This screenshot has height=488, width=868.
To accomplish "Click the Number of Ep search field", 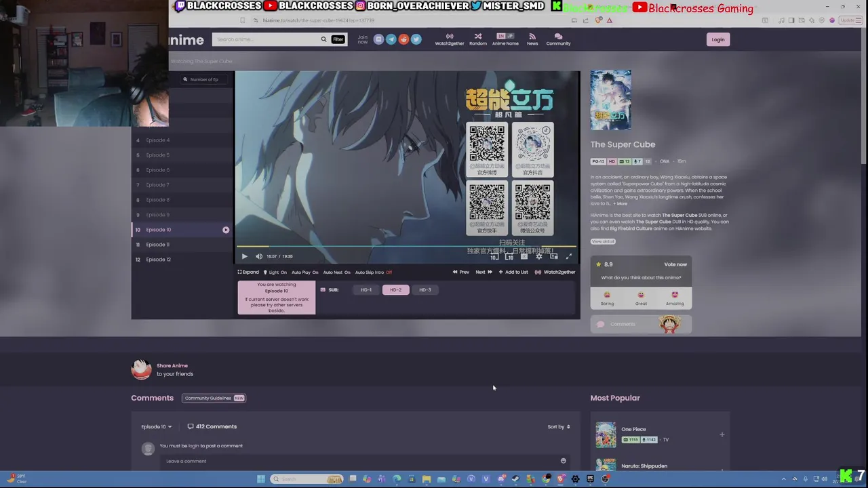I will (x=204, y=79).
